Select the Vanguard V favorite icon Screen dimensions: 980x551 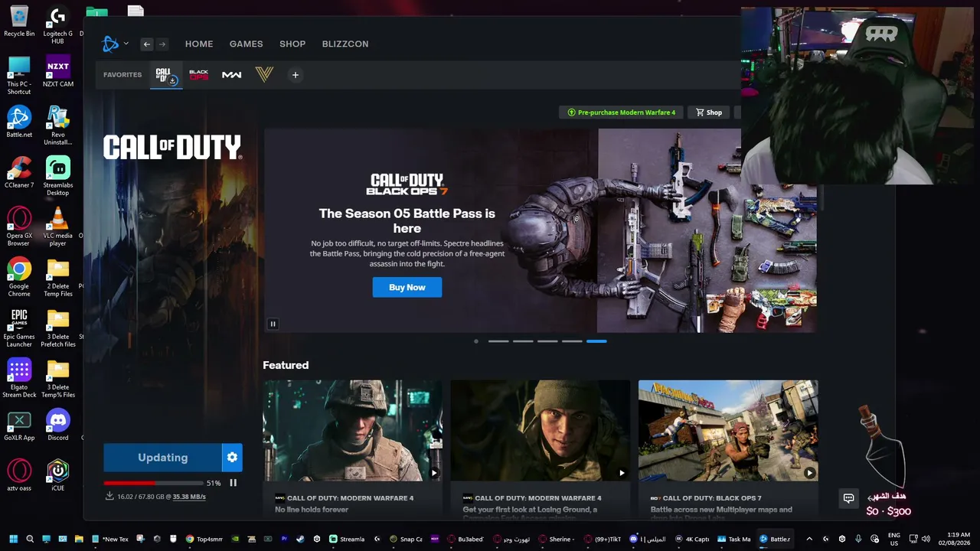(264, 75)
